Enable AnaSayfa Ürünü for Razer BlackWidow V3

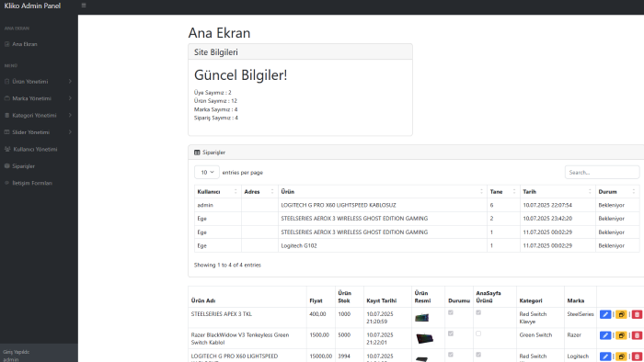point(478,334)
